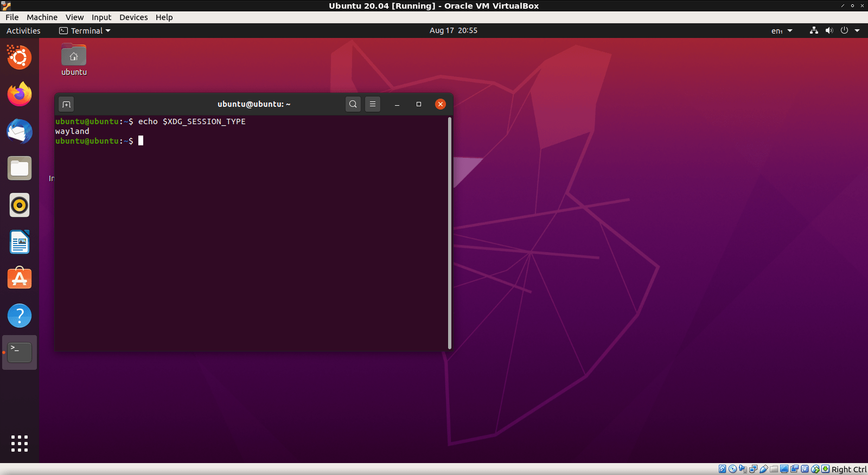Open a new terminal tab

(66, 104)
